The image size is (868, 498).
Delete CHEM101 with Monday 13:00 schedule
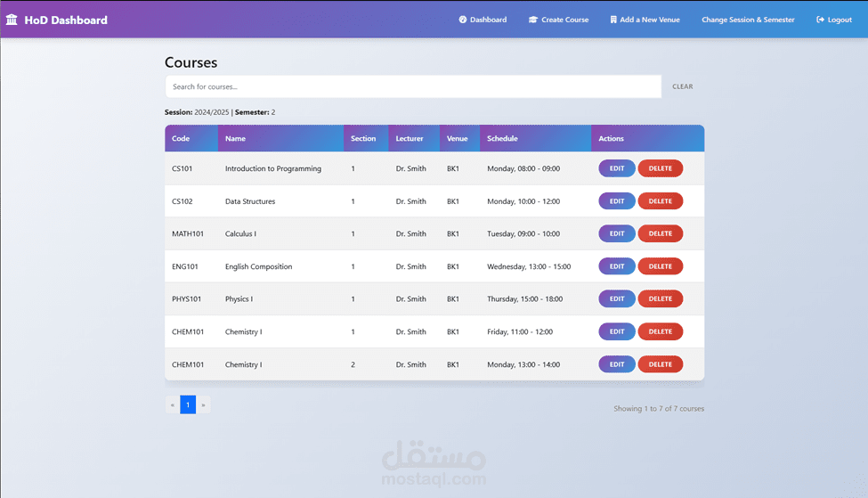(x=661, y=364)
